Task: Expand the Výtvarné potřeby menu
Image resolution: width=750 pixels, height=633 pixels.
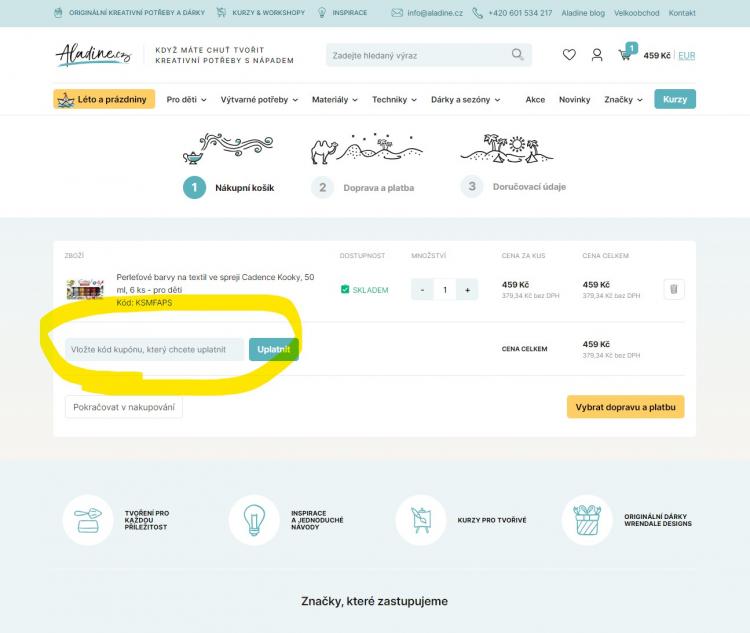Action: 259,100
